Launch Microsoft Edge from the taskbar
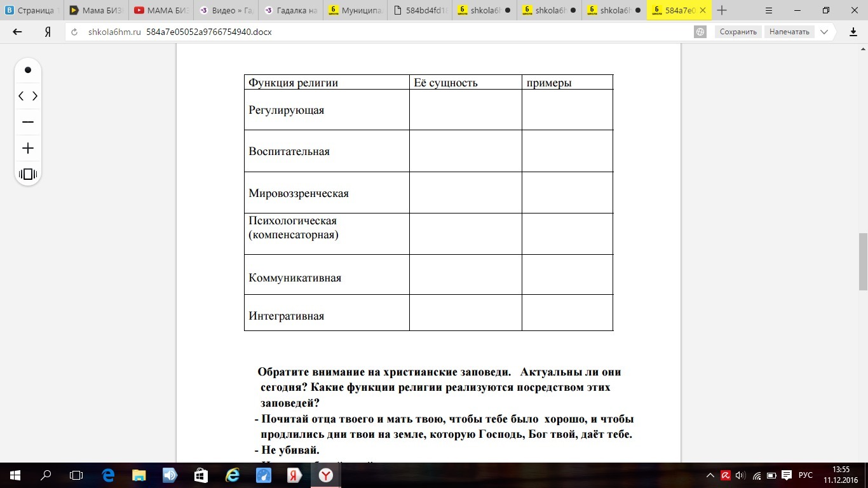 click(x=108, y=475)
